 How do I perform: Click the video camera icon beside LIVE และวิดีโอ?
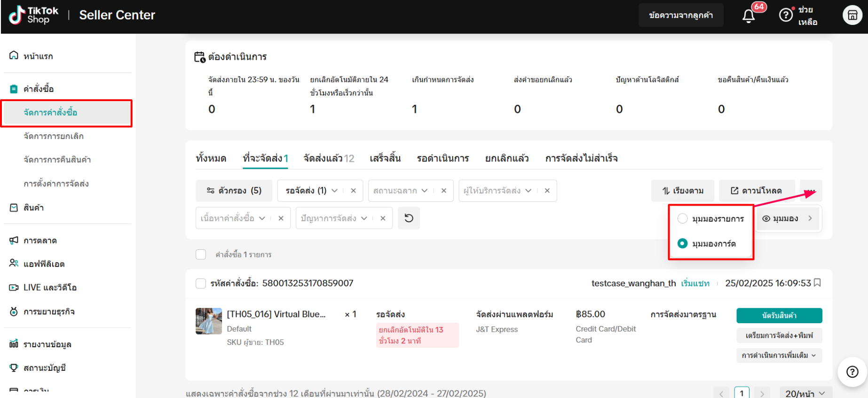tap(14, 287)
